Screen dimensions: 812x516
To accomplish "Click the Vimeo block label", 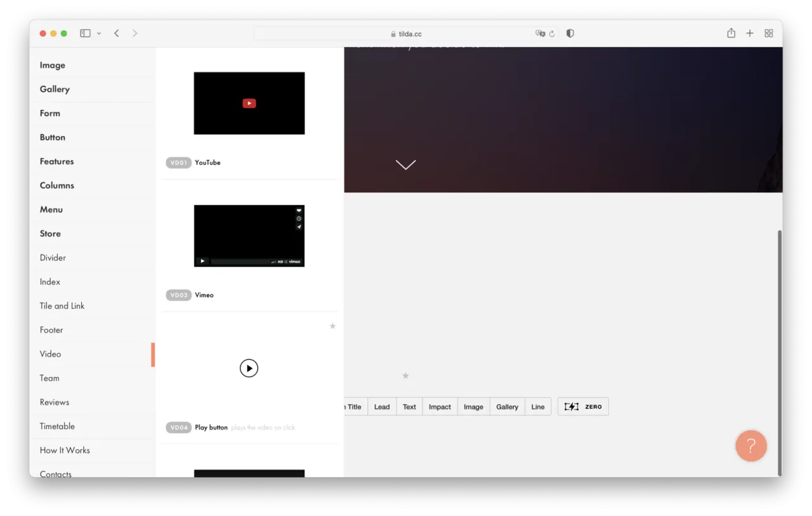I will (204, 296).
